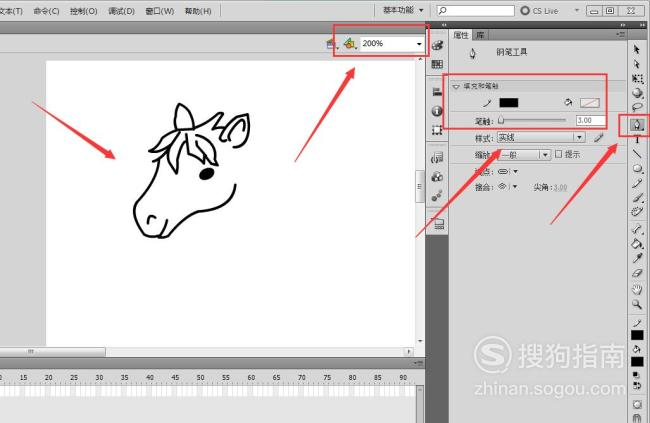Open the 调试(D) menu
The image size is (650, 423).
pos(121,11)
